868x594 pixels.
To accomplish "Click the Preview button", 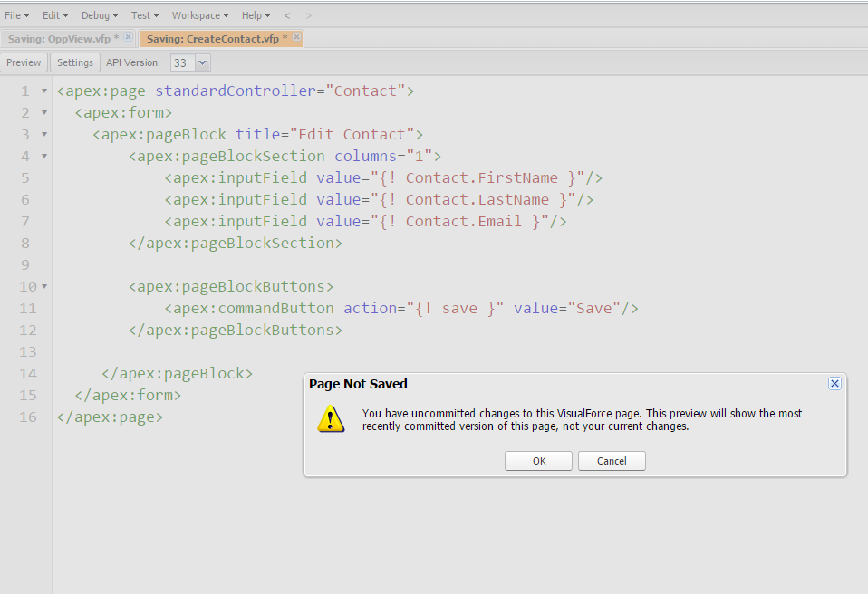I will click(24, 62).
